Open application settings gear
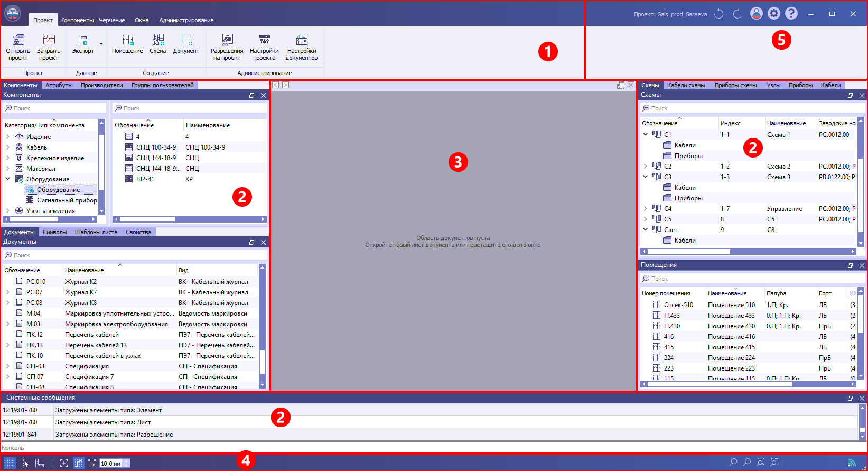 774,14
